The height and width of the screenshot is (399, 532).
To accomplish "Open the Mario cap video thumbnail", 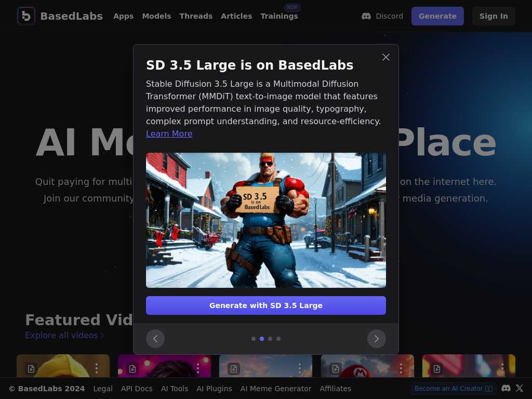I will [x=367, y=366].
